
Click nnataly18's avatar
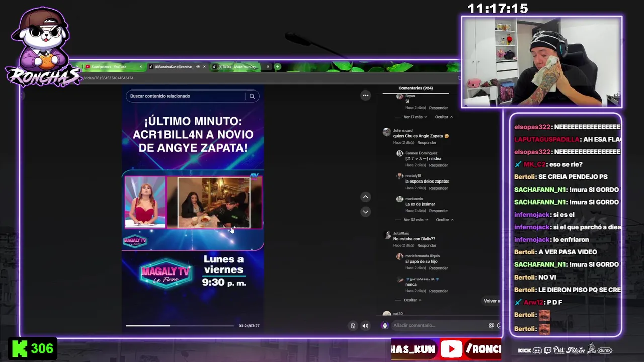point(399,176)
